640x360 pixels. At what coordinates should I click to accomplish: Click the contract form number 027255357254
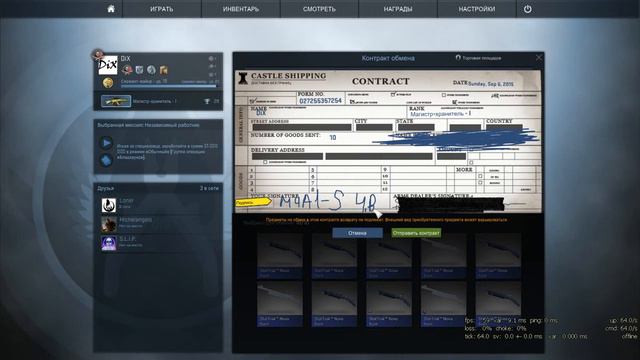click(320, 101)
